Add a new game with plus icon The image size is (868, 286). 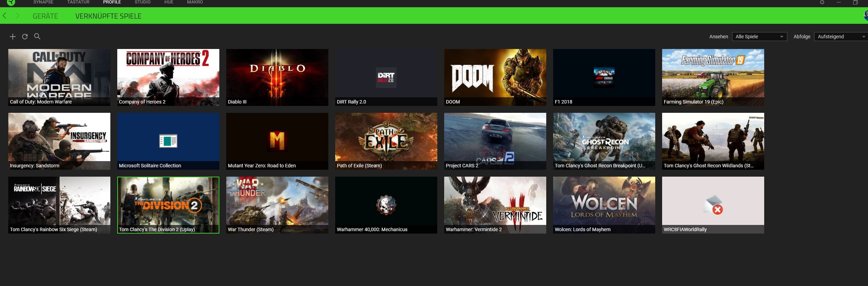click(13, 37)
